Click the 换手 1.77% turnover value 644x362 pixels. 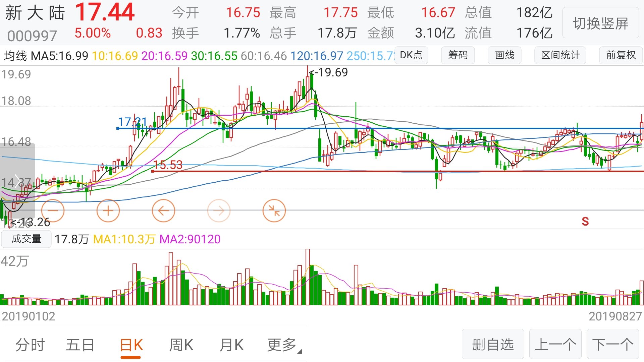(241, 33)
